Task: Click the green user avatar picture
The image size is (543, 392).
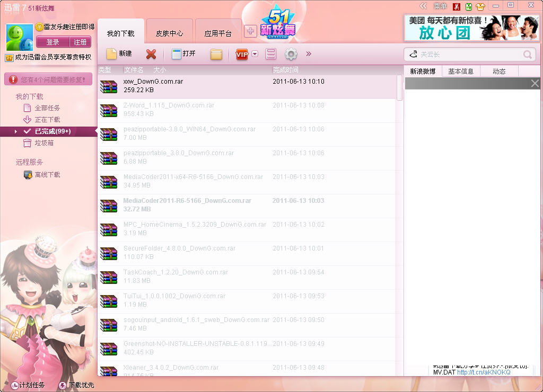Action: 20,38
